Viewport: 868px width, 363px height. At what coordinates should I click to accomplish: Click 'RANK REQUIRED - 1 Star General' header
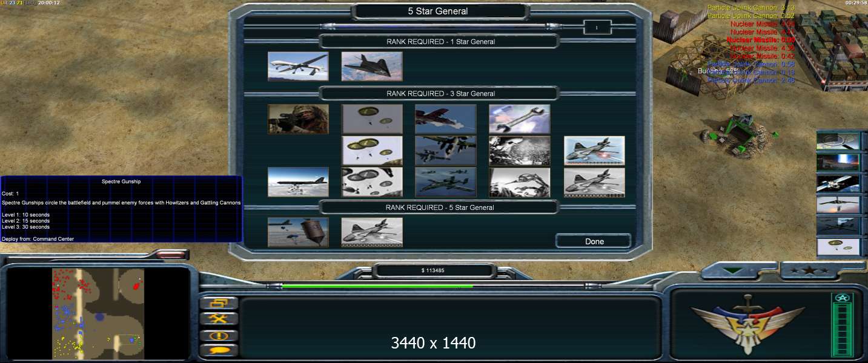point(440,42)
